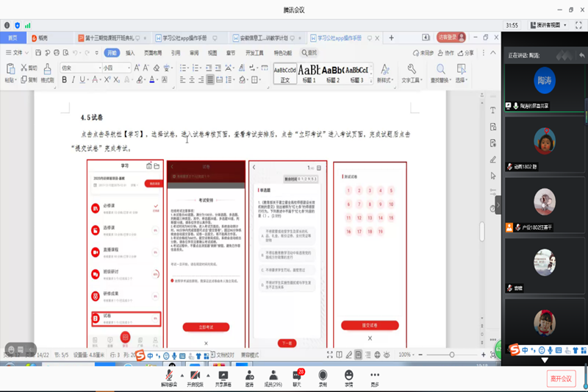Toggle subscript formatting
This screenshot has width=588, height=392.
[117, 79]
